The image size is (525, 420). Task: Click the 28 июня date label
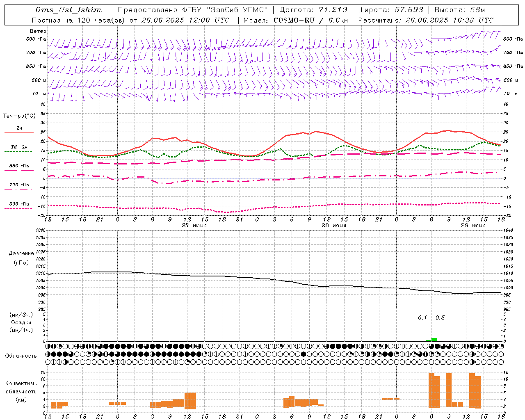click(333, 226)
